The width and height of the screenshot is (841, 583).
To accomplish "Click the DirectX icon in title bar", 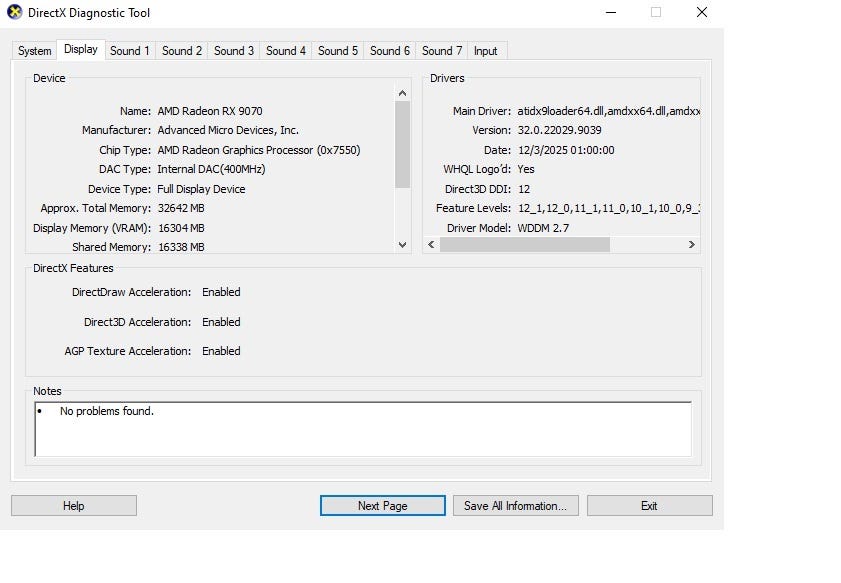I will 14,13.
